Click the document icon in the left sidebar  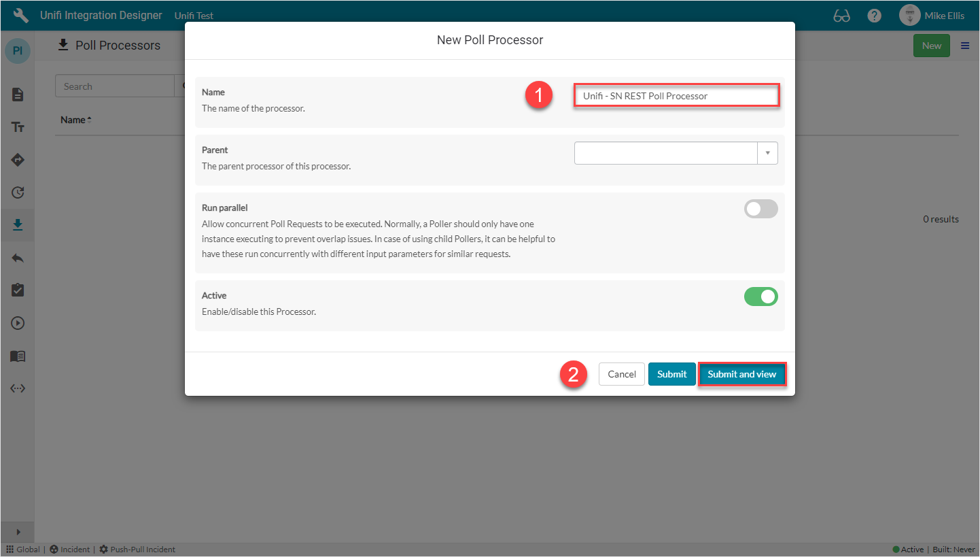click(17, 94)
